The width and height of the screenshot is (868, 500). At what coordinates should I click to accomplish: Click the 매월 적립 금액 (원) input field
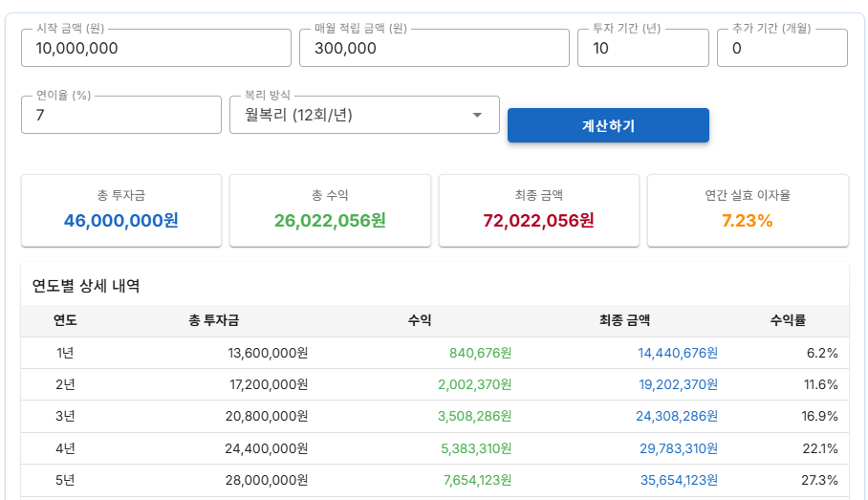[434, 48]
